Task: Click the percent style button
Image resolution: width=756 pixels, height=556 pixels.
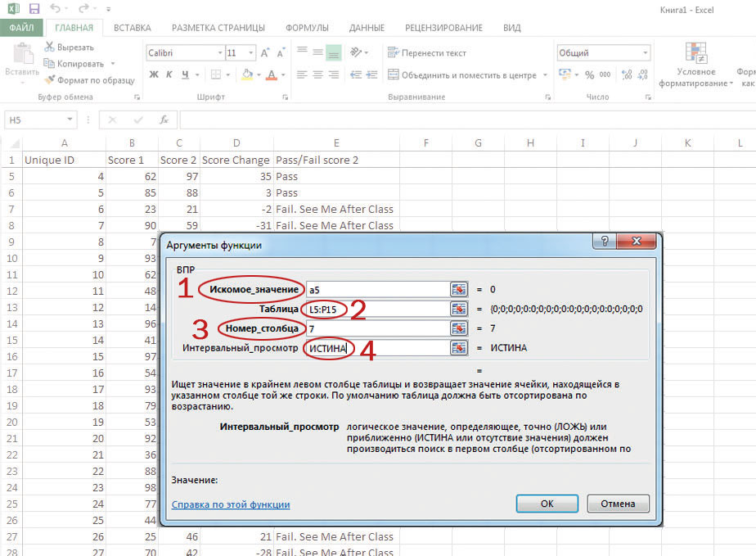Action: coord(589,75)
